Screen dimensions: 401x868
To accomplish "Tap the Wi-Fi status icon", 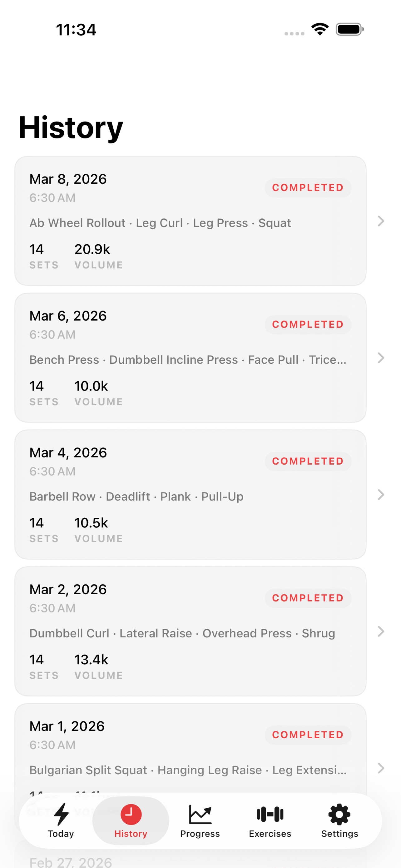I will [320, 29].
